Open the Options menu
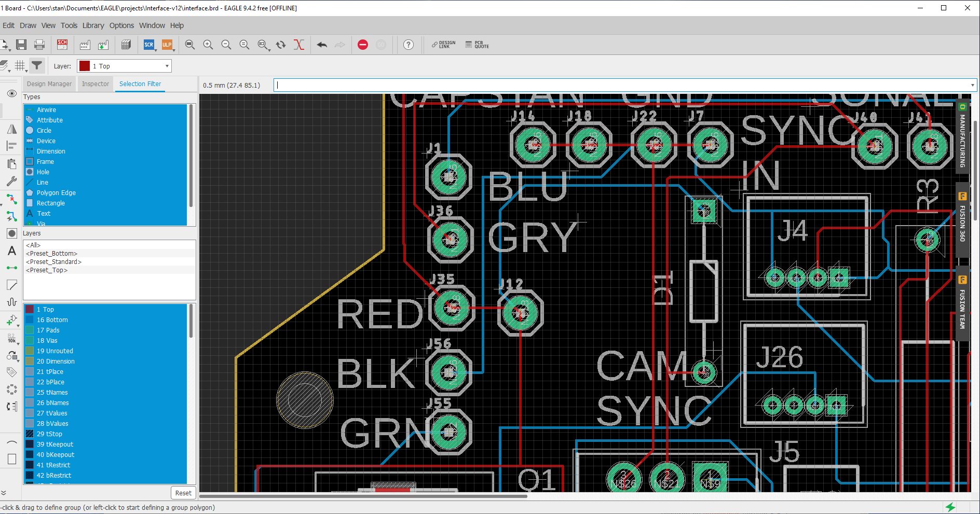 [x=121, y=25]
